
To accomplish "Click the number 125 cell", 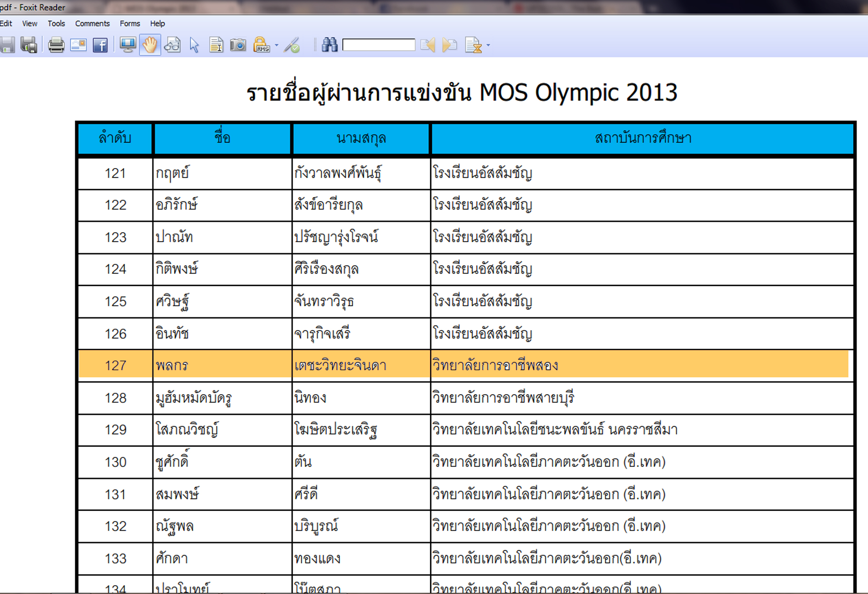I will pos(115,301).
